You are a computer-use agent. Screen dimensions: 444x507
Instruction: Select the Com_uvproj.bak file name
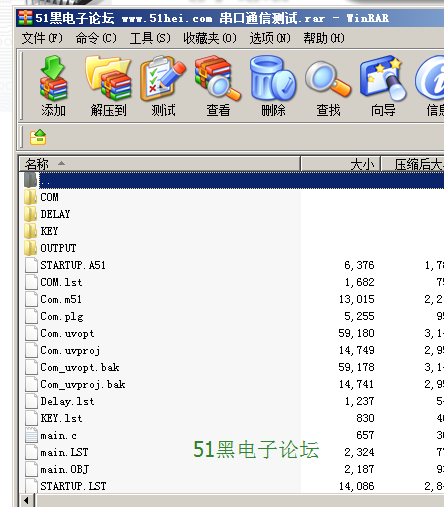(x=83, y=384)
